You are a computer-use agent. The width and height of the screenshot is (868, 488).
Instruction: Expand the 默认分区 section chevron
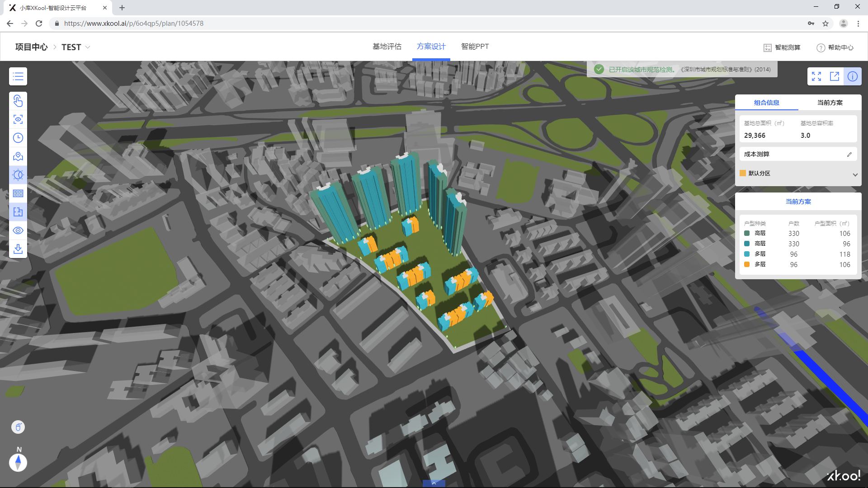855,175
